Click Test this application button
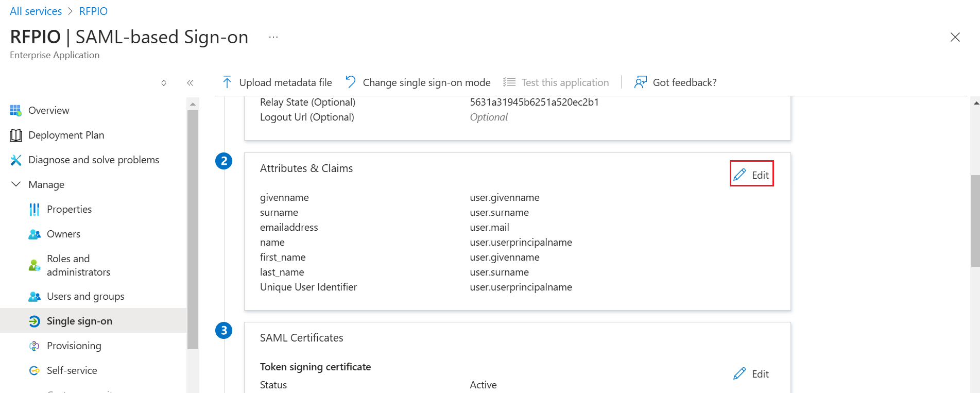Viewport: 980px width, 393px height. click(x=556, y=82)
